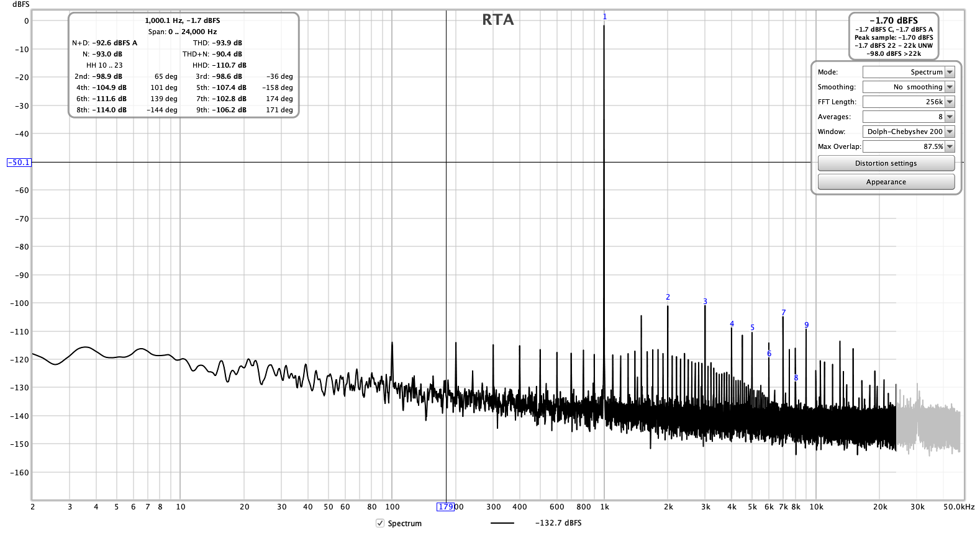Click the HH 10 .. 23 text
This screenshot has width=980, height=533.
coord(104,65)
